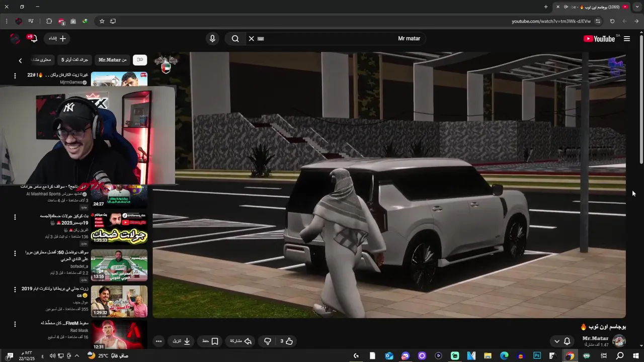Click the search magnifier button
This screenshot has width=644, height=362.
click(x=235, y=39)
